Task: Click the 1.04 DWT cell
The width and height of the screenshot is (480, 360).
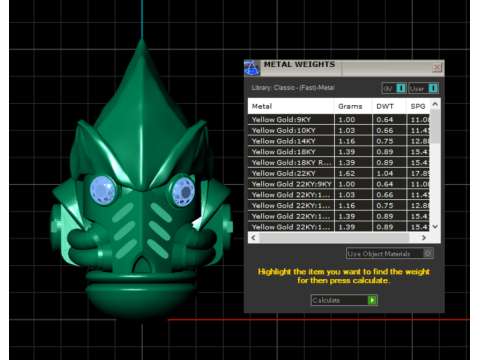Action: 389,173
